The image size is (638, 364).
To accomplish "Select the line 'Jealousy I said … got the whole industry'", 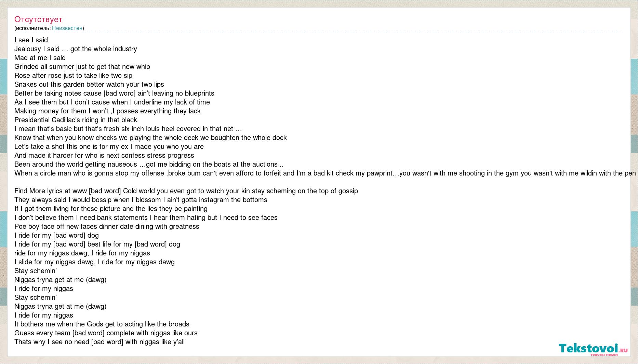I will pos(76,49).
